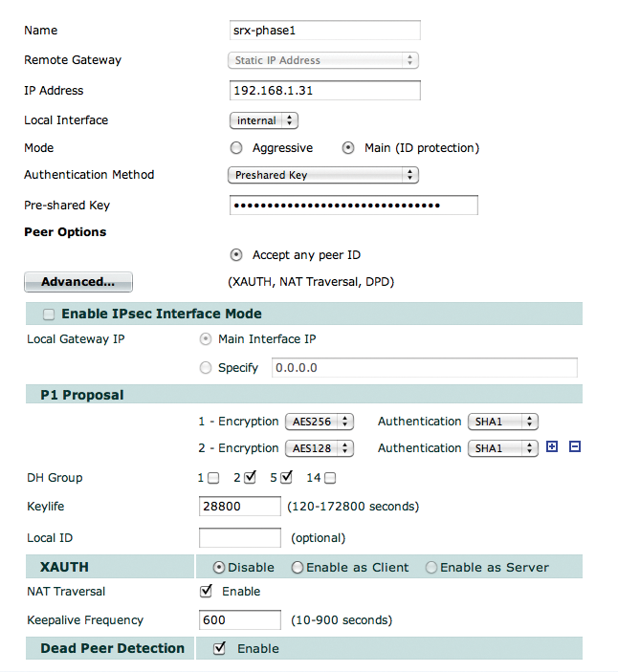Open the Local Interface dropdown

[264, 120]
